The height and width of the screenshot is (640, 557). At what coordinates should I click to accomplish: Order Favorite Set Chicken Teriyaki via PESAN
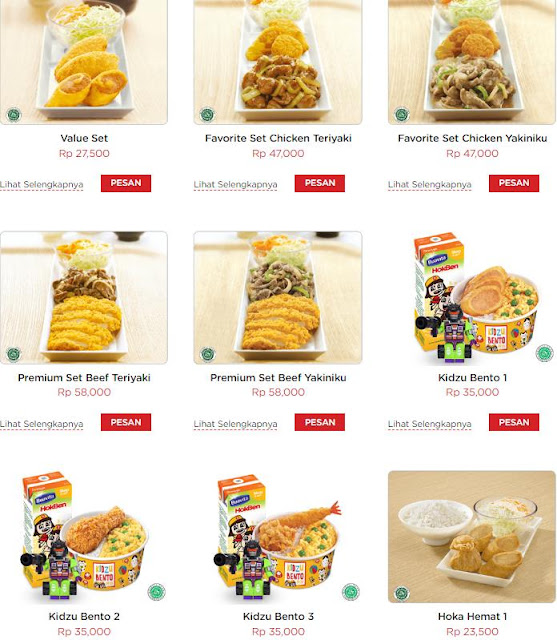pyautogui.click(x=320, y=183)
